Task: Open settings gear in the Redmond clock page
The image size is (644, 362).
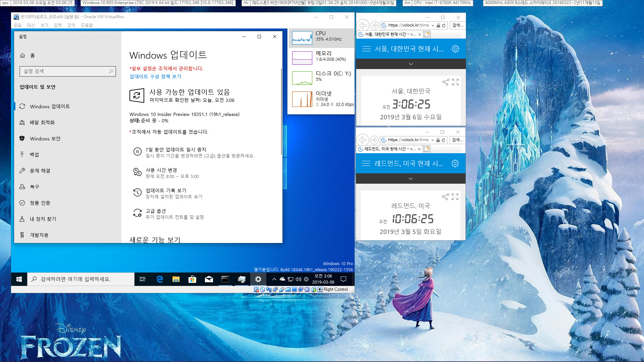Action: pos(455,164)
